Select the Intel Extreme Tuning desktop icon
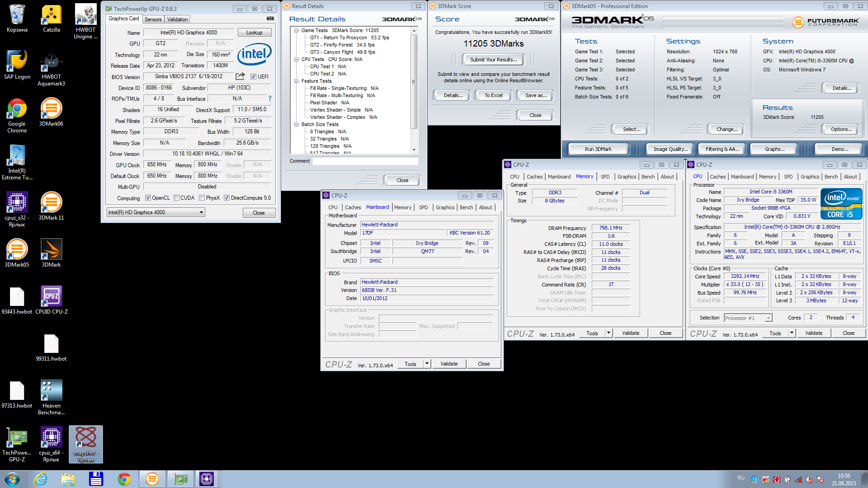Viewport: 868px width, 488px height. pyautogui.click(x=17, y=163)
